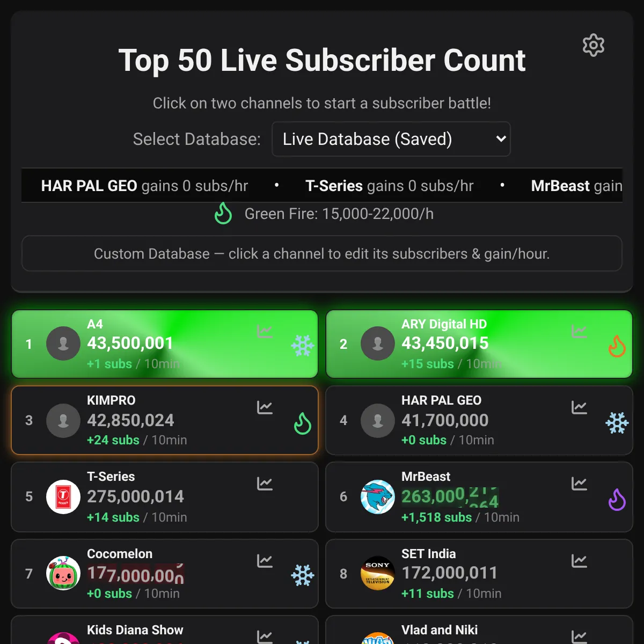644x644 pixels.
Task: Click the Custom Database info banner
Action: click(322, 253)
